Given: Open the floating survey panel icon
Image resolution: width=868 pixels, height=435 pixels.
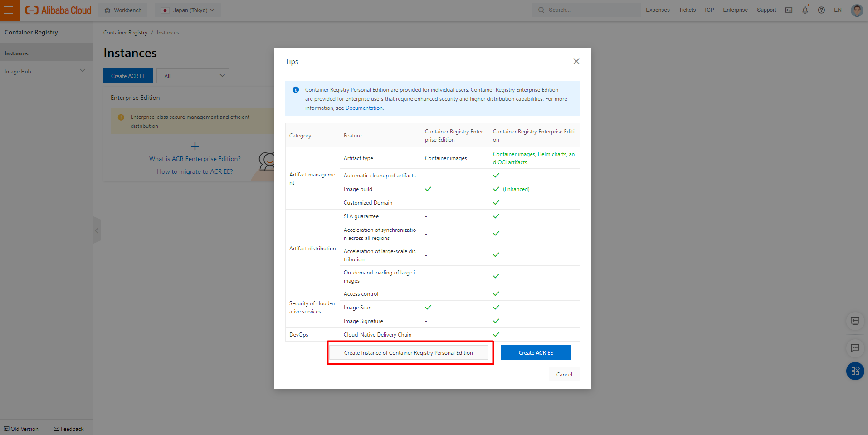Looking at the screenshot, I should [855, 321].
